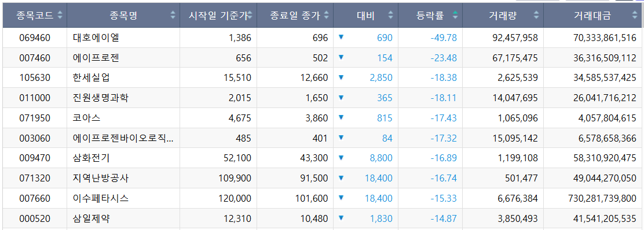
Task: Select stock name 삼일제약
Action: coord(91,219)
